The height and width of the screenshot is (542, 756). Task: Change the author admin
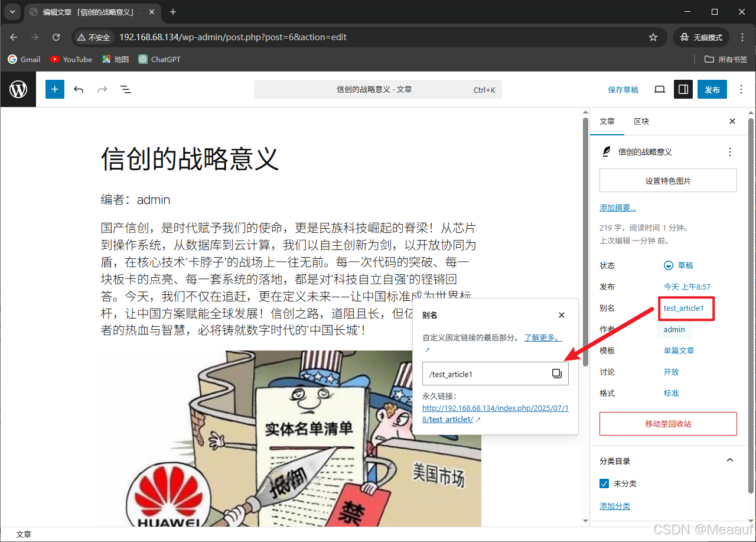(x=674, y=329)
